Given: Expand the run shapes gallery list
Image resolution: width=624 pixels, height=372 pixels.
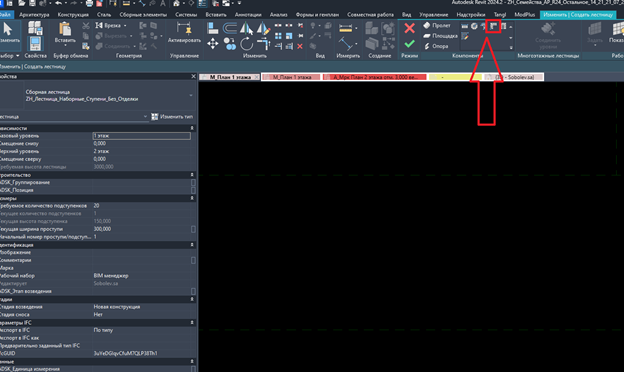Looking at the screenshot, I should (x=511, y=47).
